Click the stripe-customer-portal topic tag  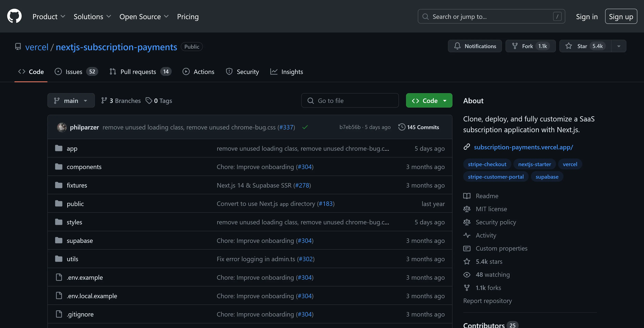(496, 177)
